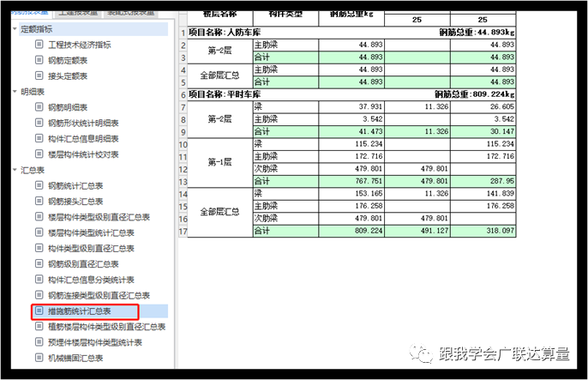Select the 钢筋形状统计明细表 report icon
Image resolution: width=588 pixels, height=380 pixels.
pos(39,123)
